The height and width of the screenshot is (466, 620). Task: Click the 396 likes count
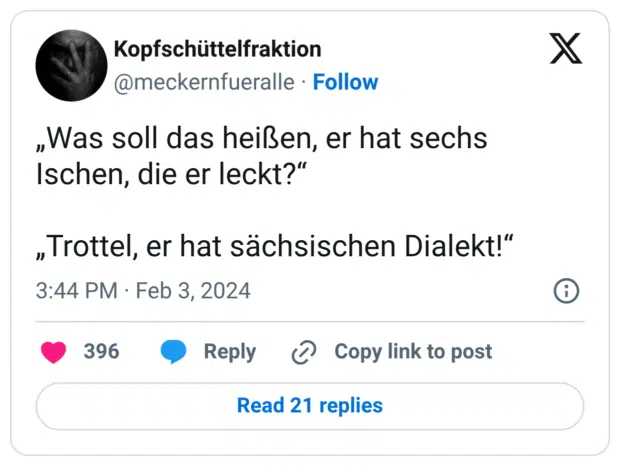[101, 351]
